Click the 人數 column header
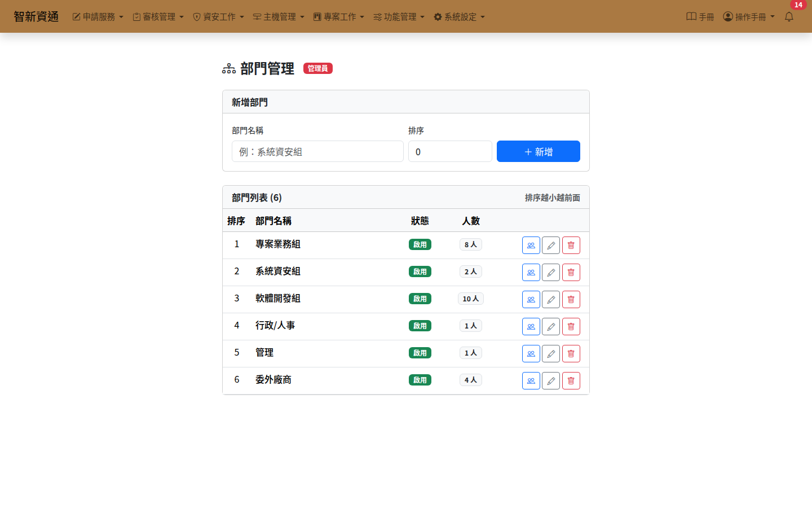 point(471,221)
